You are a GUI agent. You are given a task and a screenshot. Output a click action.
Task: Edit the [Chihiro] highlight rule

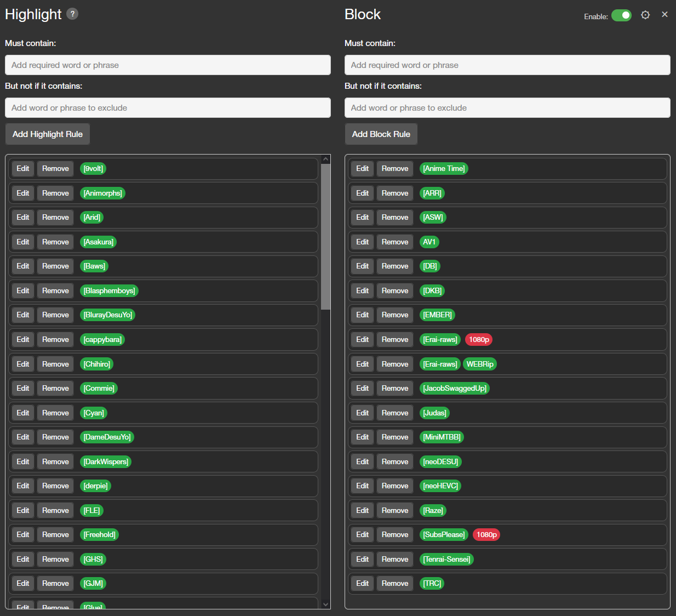(23, 364)
